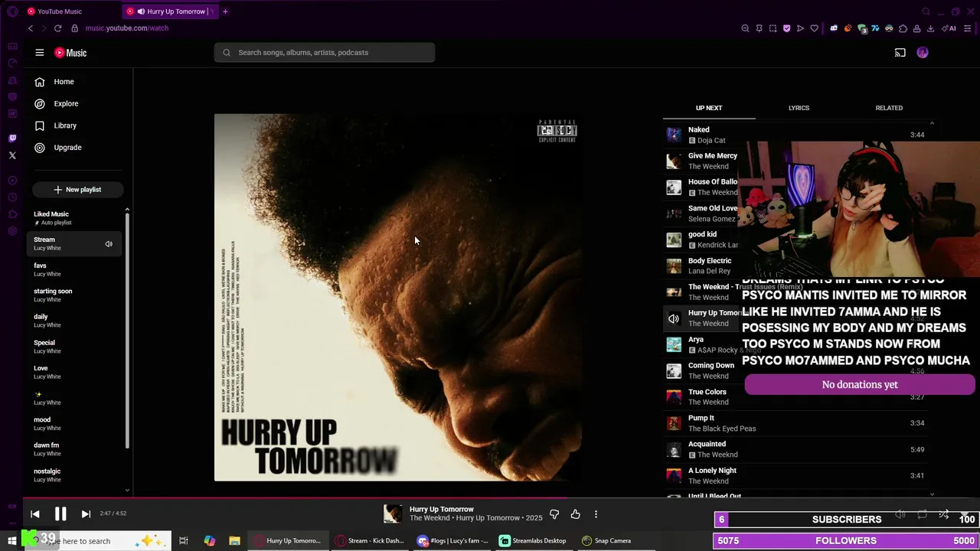
Task: Click the Cast to device icon
Action: tap(900, 53)
